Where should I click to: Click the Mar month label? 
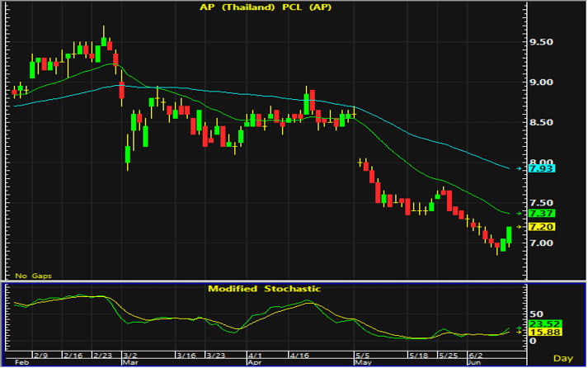coord(130,362)
